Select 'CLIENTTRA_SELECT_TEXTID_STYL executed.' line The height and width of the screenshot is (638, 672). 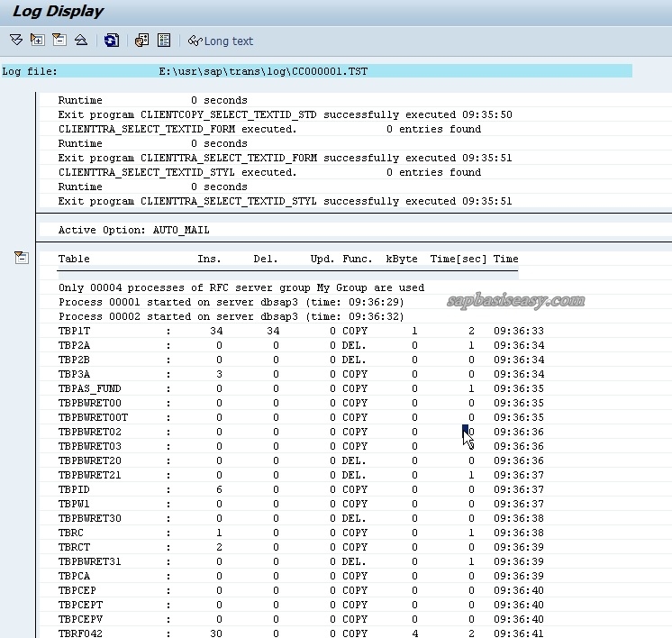pos(177,172)
